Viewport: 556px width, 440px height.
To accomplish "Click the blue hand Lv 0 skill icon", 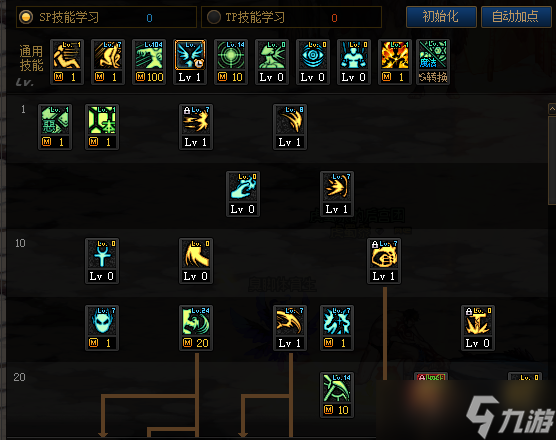I will tap(243, 194).
